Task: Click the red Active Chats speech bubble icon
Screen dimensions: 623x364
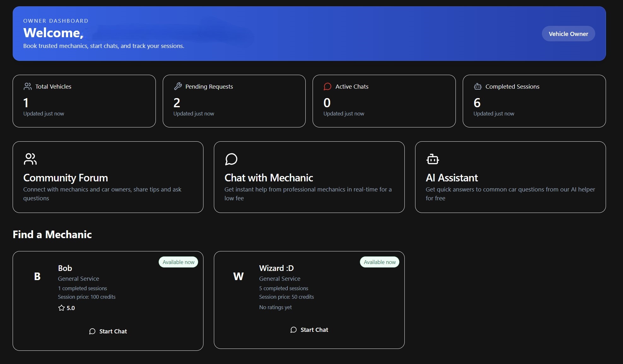Action: pyautogui.click(x=327, y=86)
